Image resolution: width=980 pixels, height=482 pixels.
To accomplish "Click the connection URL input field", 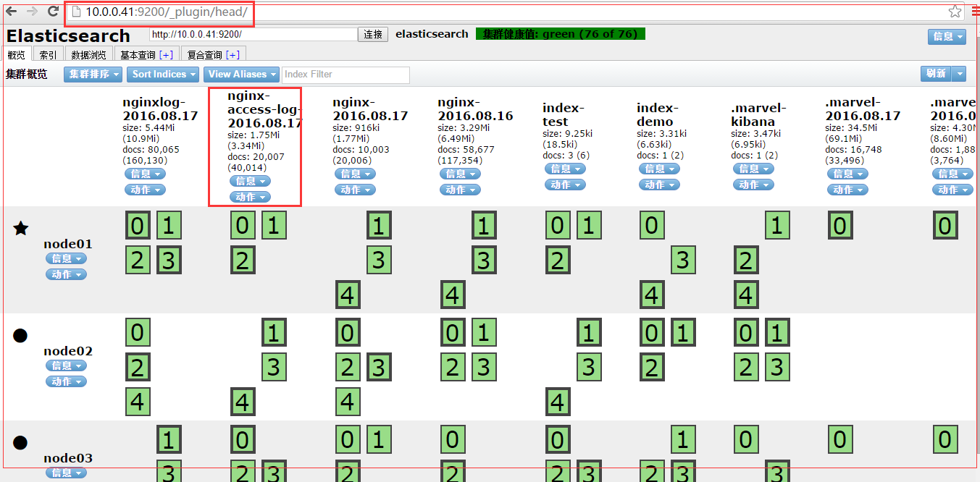I will (253, 34).
